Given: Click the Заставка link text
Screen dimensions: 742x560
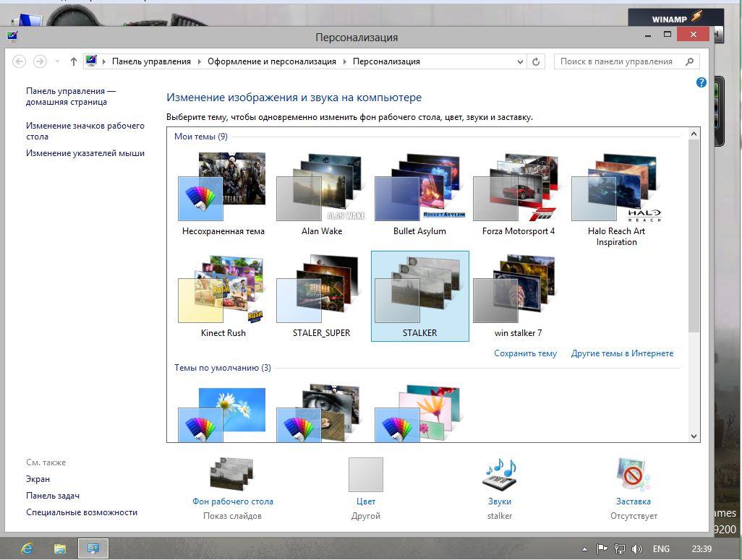Looking at the screenshot, I should [x=634, y=501].
